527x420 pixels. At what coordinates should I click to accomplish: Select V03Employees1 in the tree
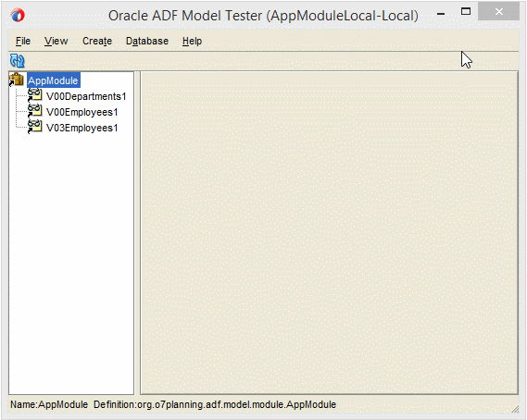tap(82, 128)
